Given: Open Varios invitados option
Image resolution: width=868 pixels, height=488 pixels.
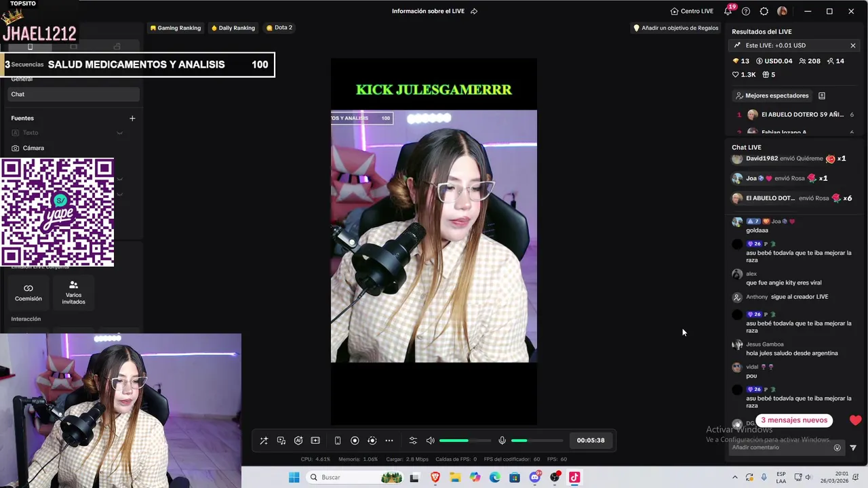Looking at the screenshot, I should point(73,292).
